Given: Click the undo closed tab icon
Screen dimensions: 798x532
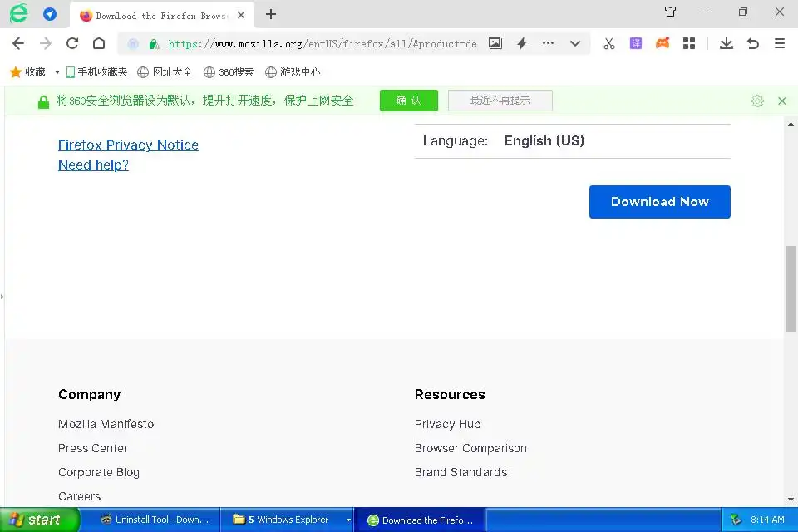Looking at the screenshot, I should (x=753, y=43).
